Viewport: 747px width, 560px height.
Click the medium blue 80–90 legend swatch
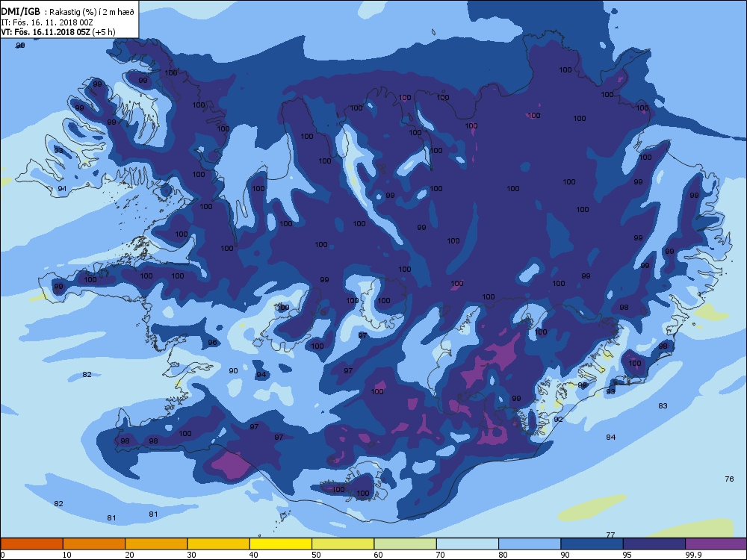click(x=530, y=544)
